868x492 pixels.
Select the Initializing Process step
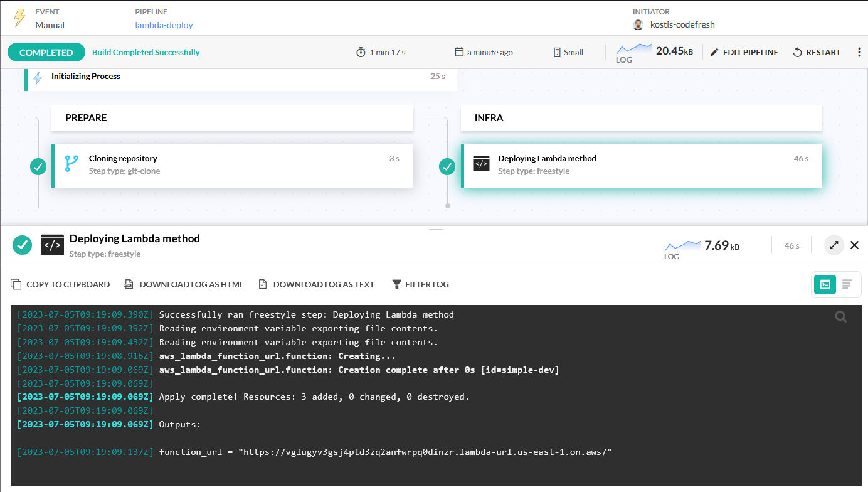point(241,79)
